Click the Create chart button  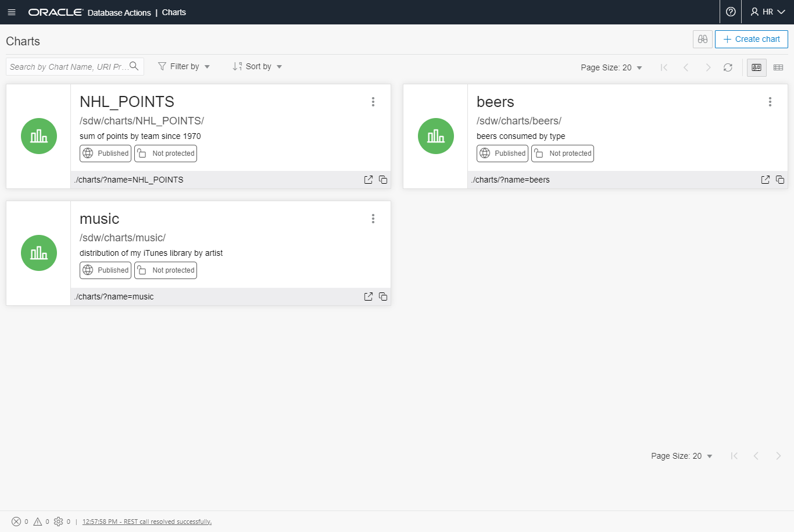(x=751, y=39)
